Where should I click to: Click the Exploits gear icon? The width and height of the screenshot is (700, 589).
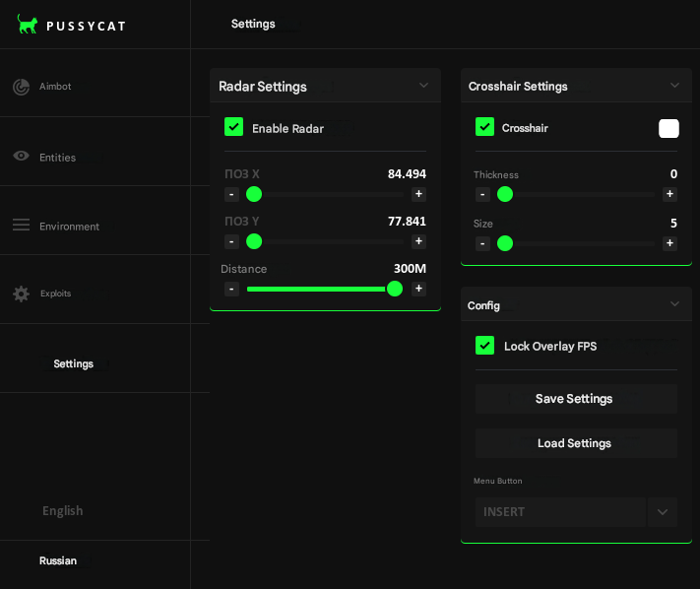(x=21, y=294)
